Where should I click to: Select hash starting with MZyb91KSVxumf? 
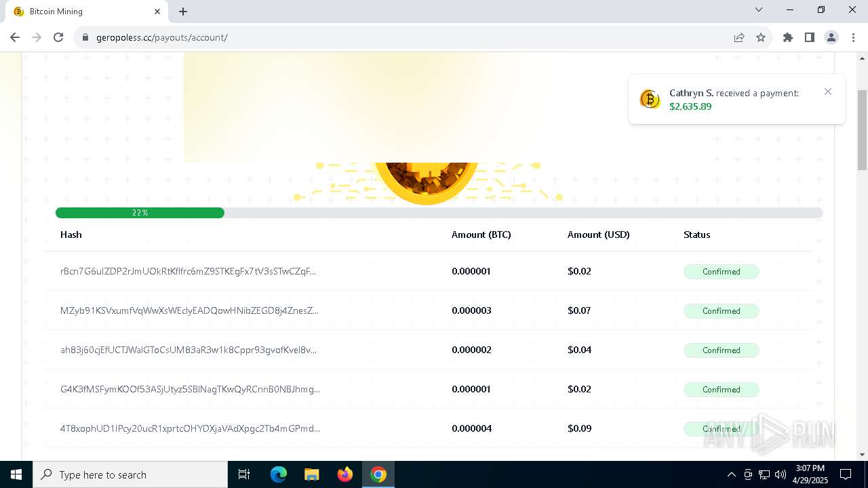click(189, 310)
